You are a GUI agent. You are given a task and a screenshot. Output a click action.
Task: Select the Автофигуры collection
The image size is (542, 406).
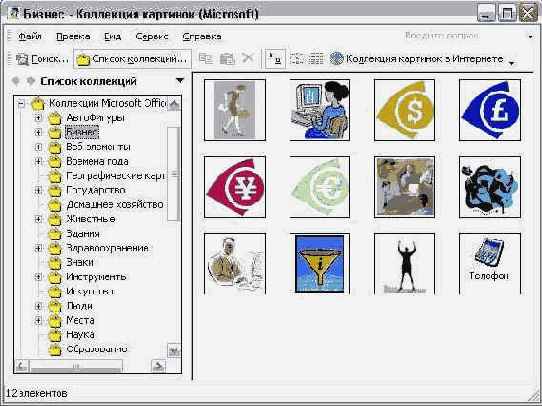[95, 118]
